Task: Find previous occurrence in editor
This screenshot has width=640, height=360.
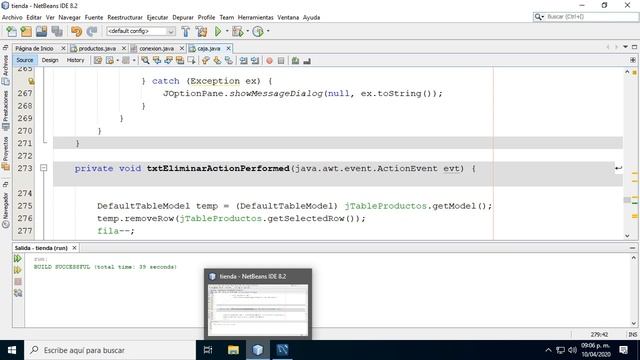Action: (157, 60)
